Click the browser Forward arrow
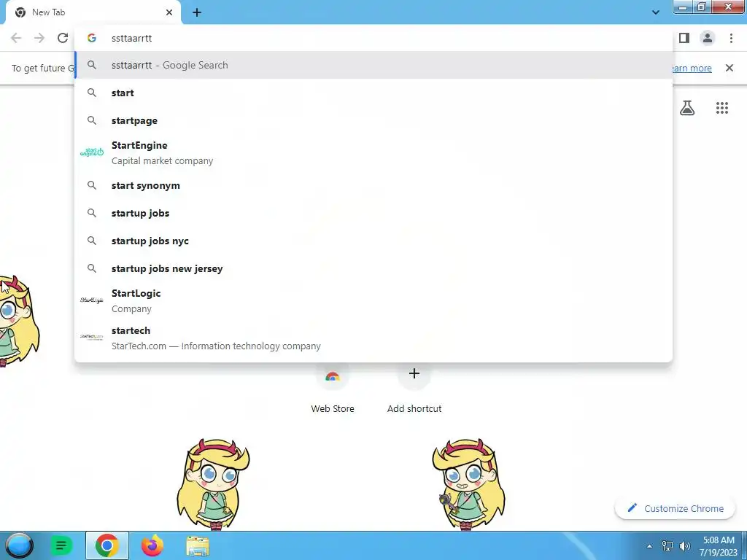 click(x=39, y=38)
